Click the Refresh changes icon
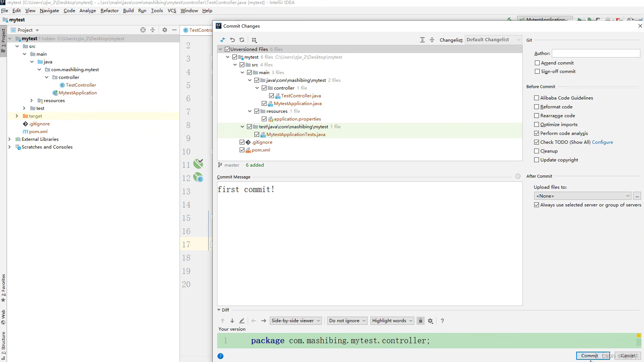 (x=242, y=40)
